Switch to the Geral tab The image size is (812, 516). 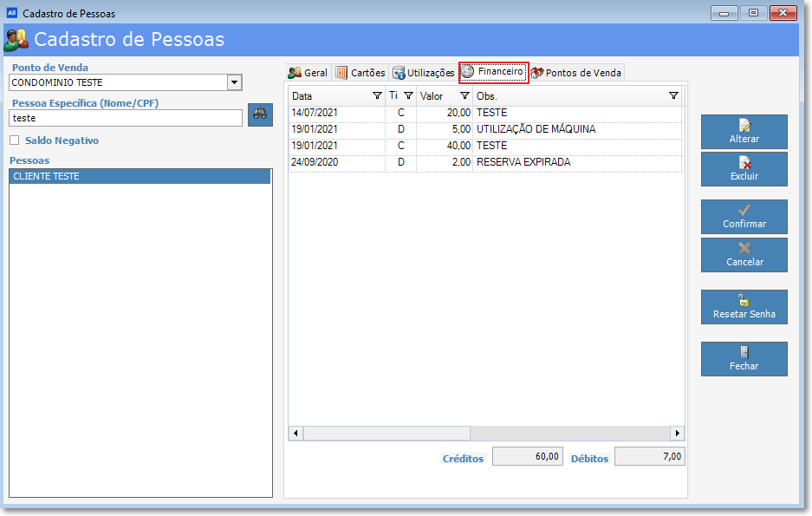(x=308, y=73)
